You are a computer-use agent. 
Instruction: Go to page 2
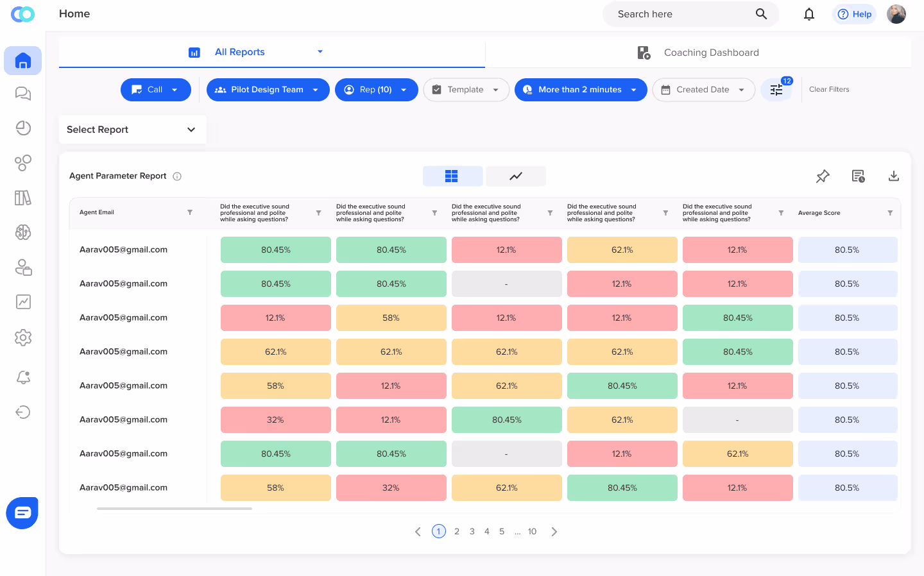(457, 532)
